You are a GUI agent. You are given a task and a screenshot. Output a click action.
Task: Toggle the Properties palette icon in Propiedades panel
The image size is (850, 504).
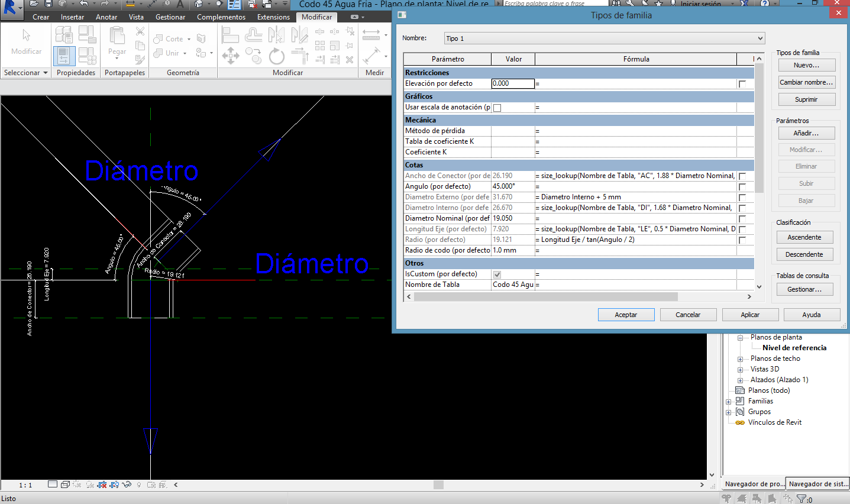coord(64,56)
